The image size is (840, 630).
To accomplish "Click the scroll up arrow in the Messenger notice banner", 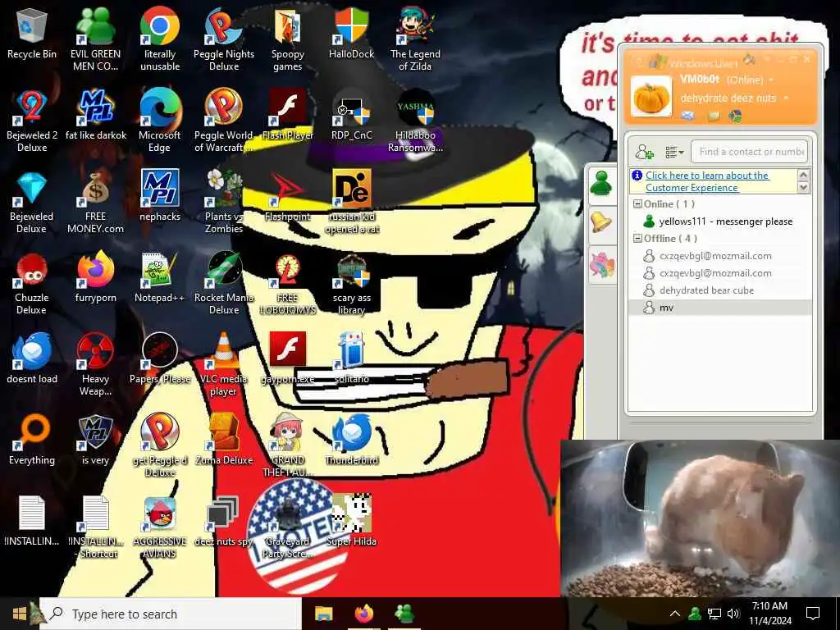I will pyautogui.click(x=803, y=176).
